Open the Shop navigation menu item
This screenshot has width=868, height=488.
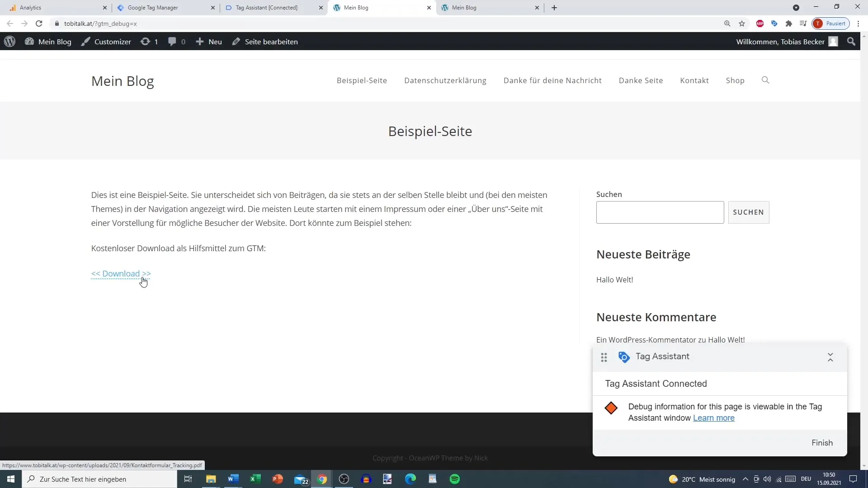pos(735,80)
